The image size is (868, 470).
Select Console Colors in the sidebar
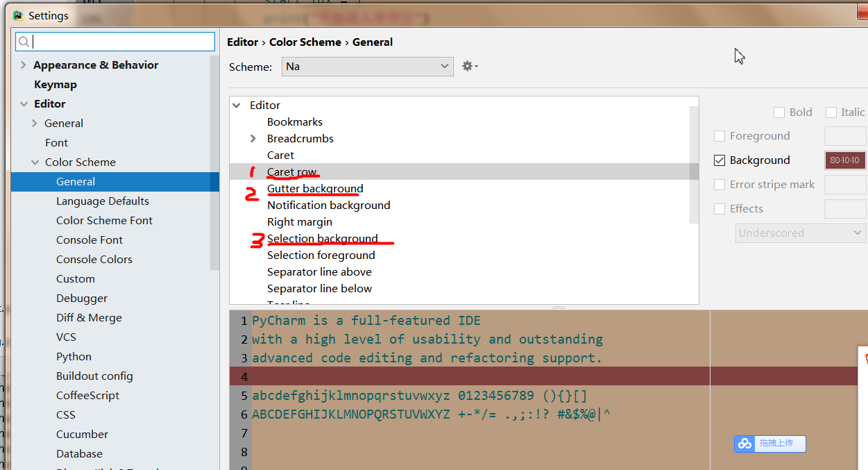[x=94, y=260]
